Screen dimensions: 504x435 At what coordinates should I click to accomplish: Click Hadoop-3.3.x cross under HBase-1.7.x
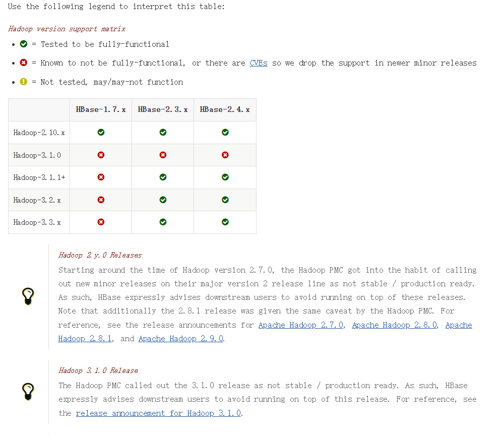[101, 222]
